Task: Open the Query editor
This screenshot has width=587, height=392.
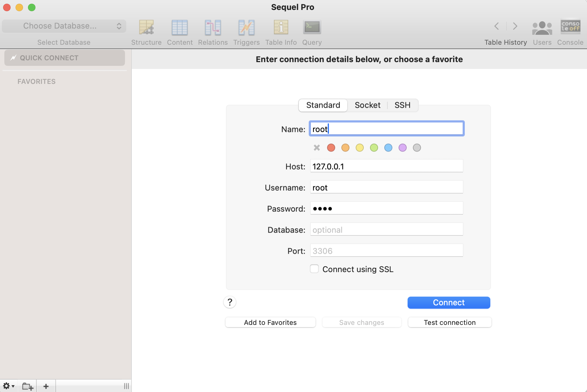Action: (312, 32)
